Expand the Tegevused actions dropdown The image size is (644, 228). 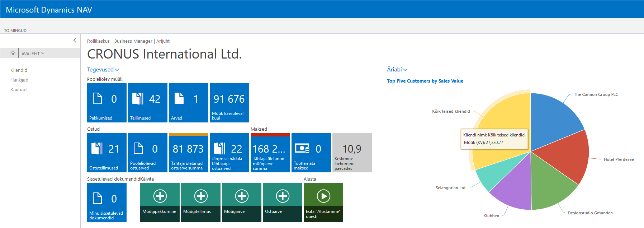click(103, 70)
